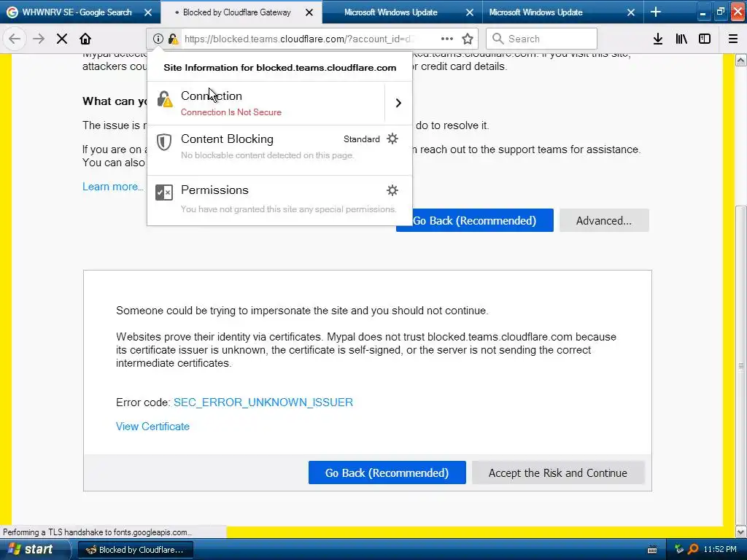Open the View Certificate link
747x560 pixels.
152,426
